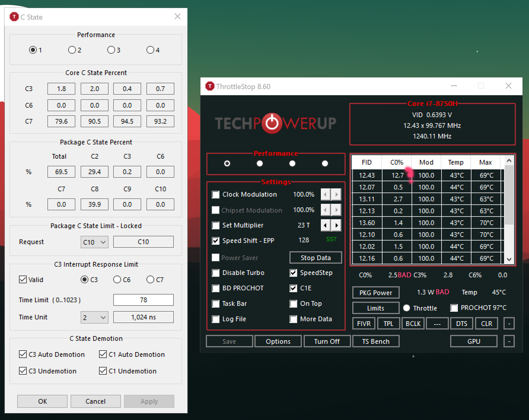Click the Stop Data button

[316, 257]
